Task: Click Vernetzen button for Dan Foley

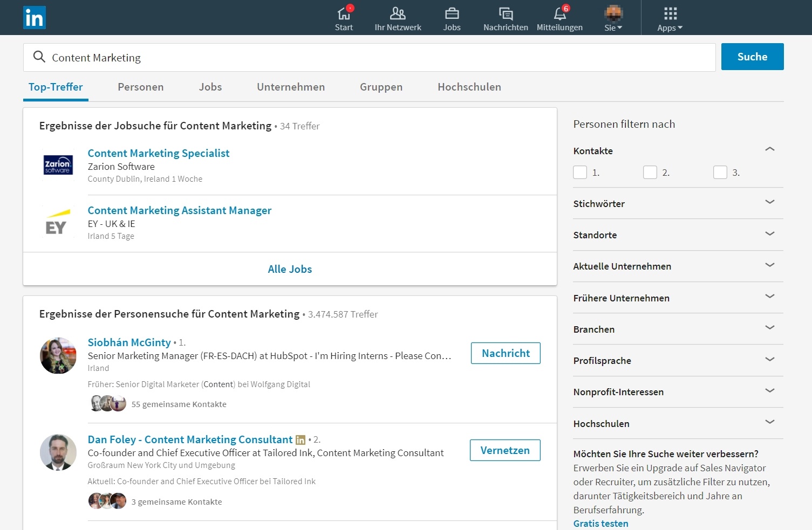Action: point(505,450)
